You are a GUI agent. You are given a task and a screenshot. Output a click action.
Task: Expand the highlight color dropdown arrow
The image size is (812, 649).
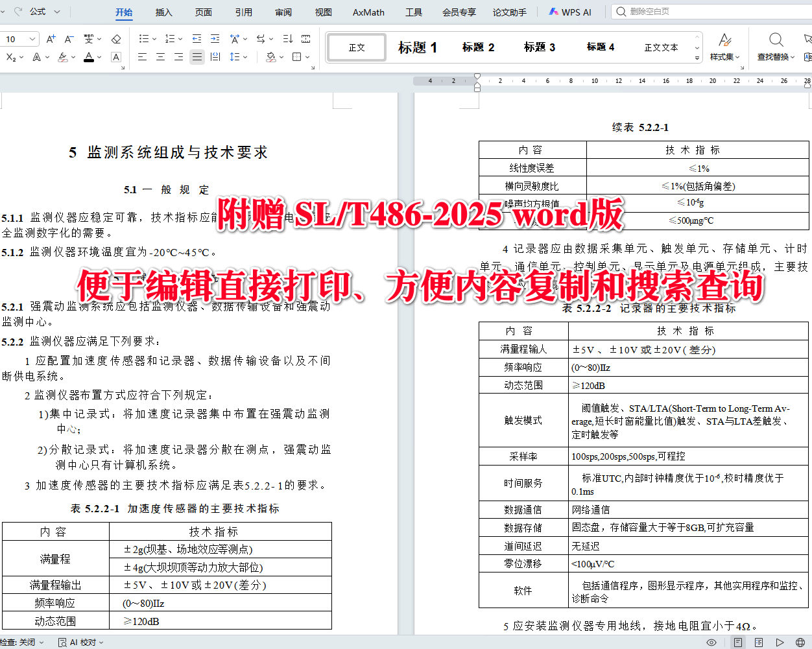(x=73, y=57)
